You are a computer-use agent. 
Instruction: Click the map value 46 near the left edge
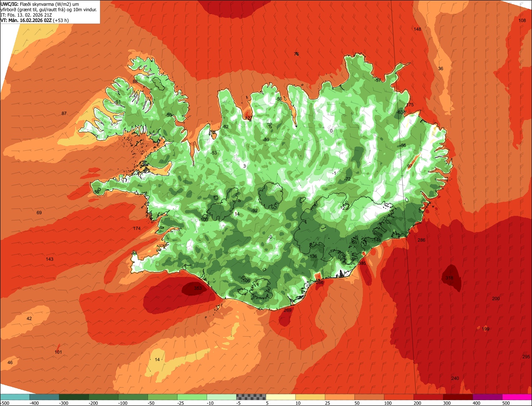coord(10,362)
